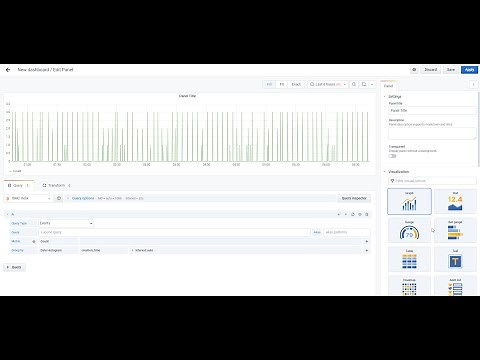Viewport: 480px width, 360px height.
Task: Select the Gauge visualization
Action: pyautogui.click(x=409, y=230)
